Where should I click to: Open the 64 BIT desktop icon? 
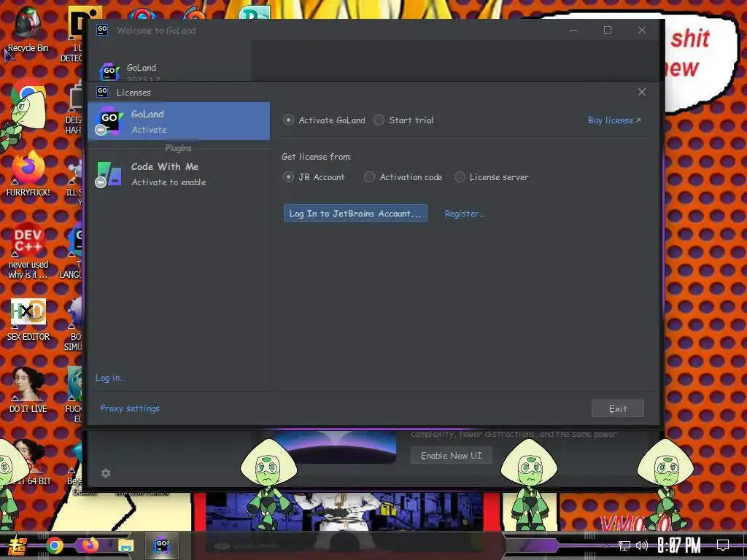tap(28, 463)
